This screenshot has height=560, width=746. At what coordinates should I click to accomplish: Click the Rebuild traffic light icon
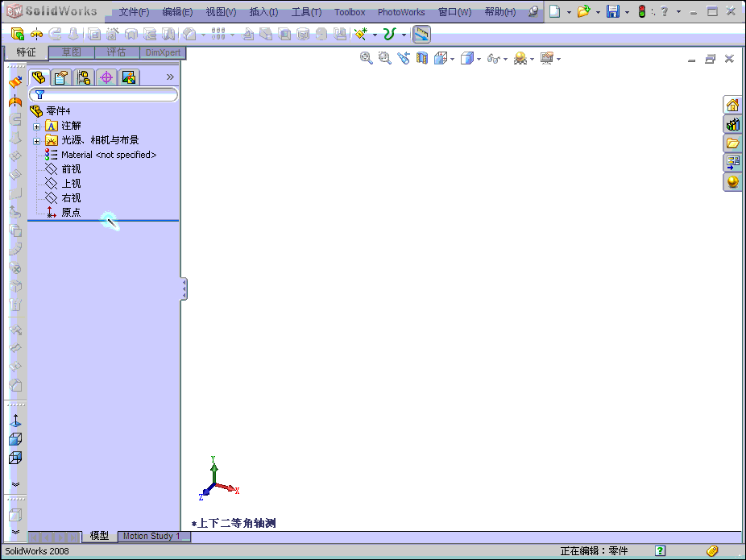pos(642,11)
